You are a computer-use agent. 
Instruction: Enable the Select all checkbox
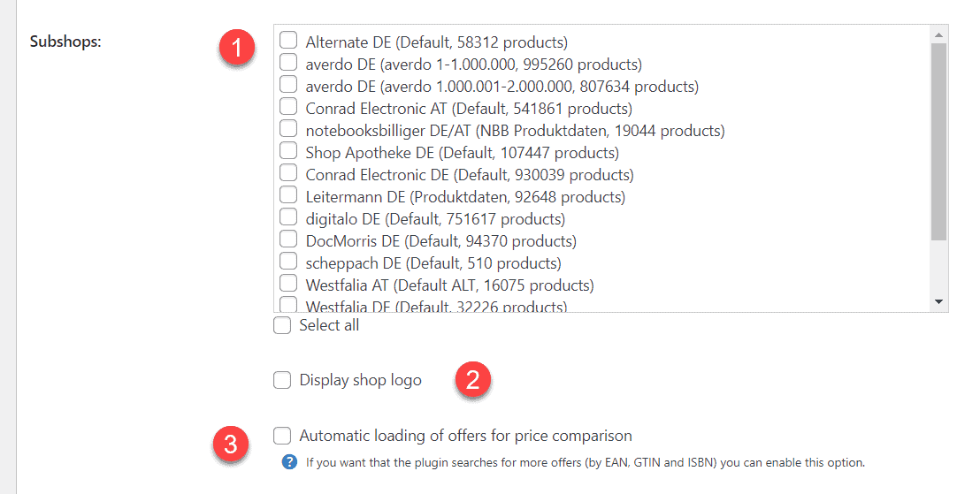point(282,325)
